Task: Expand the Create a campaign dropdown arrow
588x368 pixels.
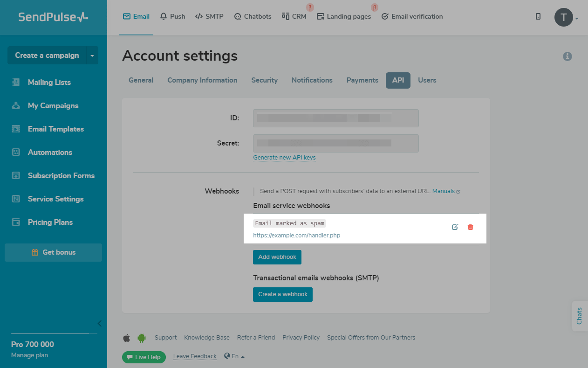Action: click(92, 56)
